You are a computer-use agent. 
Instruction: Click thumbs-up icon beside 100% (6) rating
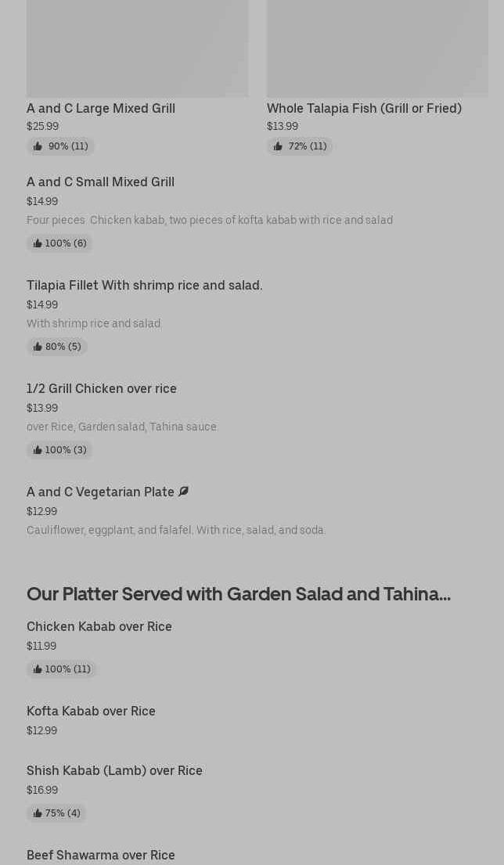[38, 243]
